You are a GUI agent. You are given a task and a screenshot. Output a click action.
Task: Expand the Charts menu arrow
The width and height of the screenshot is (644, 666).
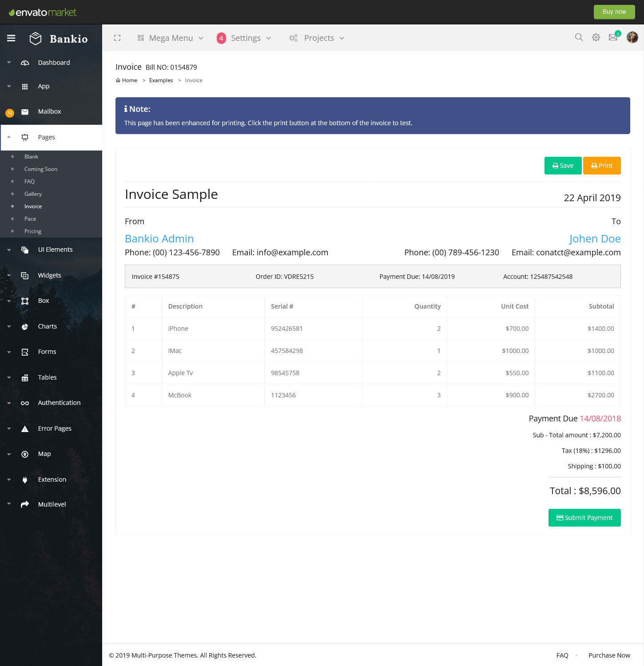pos(9,327)
